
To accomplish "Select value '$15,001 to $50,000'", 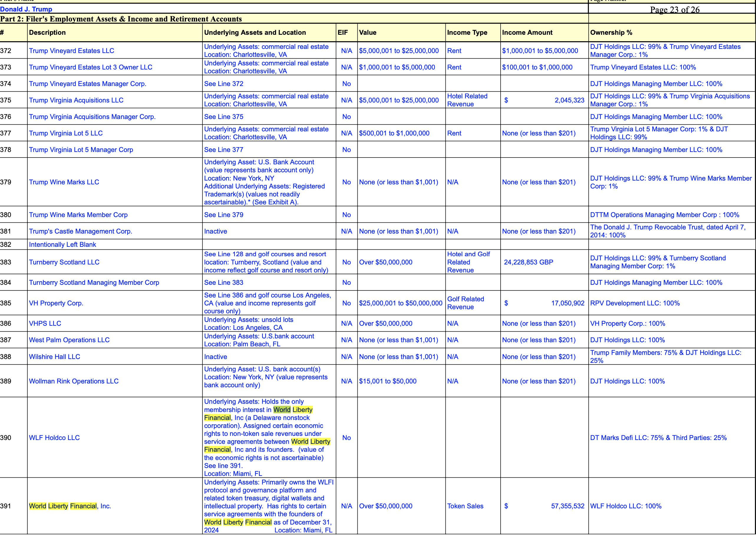I will (x=388, y=381).
